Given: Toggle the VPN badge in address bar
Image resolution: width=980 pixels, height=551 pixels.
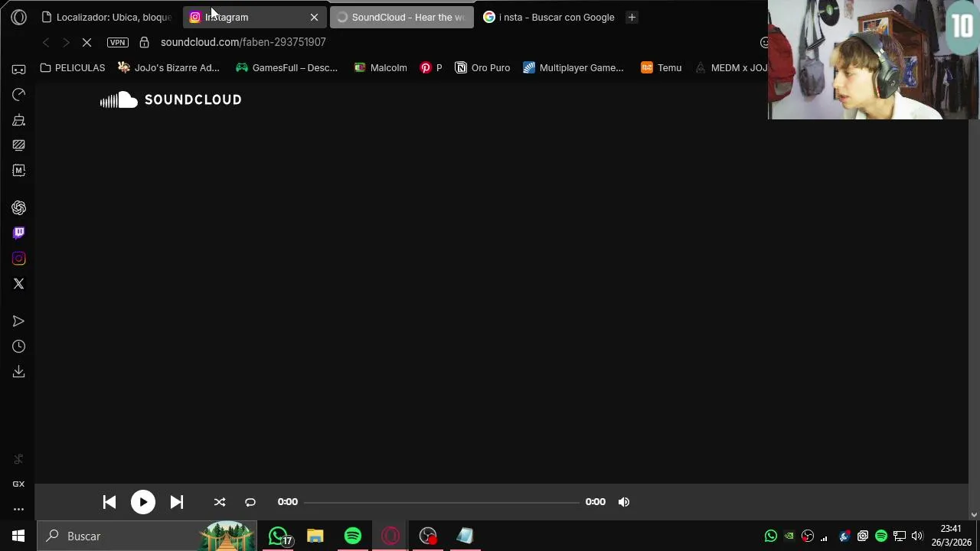Looking at the screenshot, I should point(118,42).
